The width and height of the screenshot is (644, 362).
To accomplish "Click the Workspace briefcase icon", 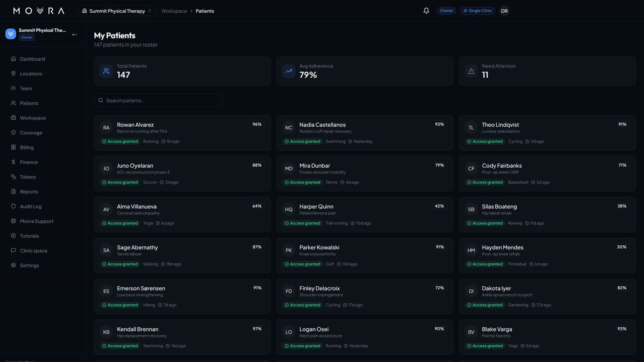I will pyautogui.click(x=13, y=118).
